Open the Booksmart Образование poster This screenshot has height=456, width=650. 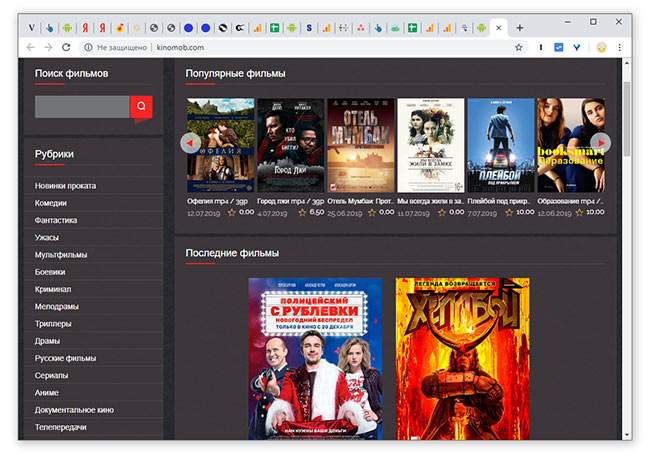click(x=571, y=145)
